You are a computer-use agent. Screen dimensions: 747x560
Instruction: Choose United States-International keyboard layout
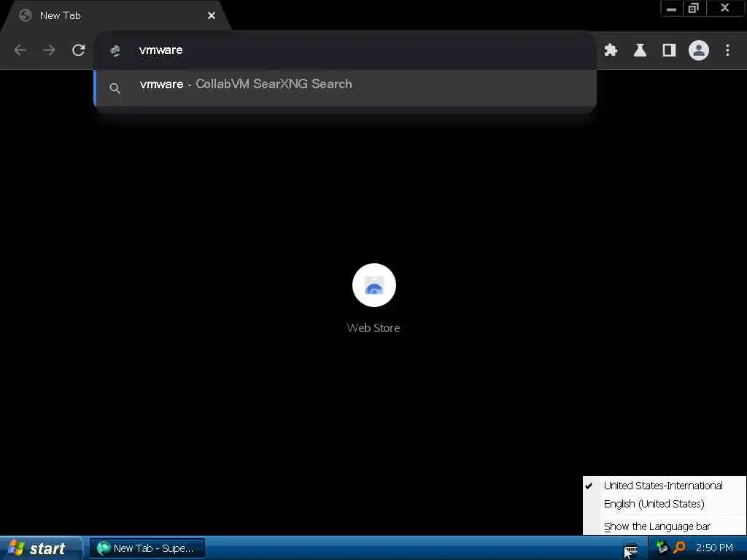[x=664, y=485]
